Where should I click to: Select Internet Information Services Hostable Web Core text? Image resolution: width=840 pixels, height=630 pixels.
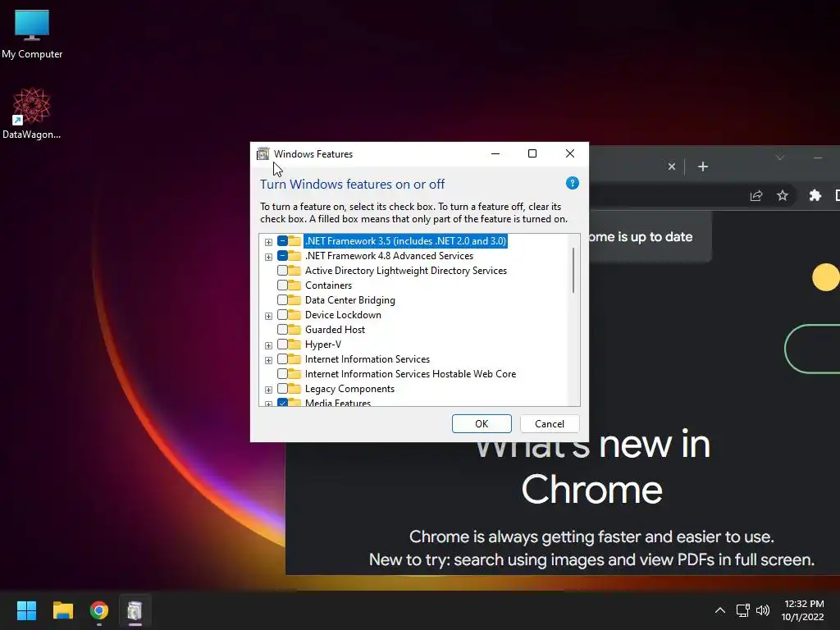410,373
